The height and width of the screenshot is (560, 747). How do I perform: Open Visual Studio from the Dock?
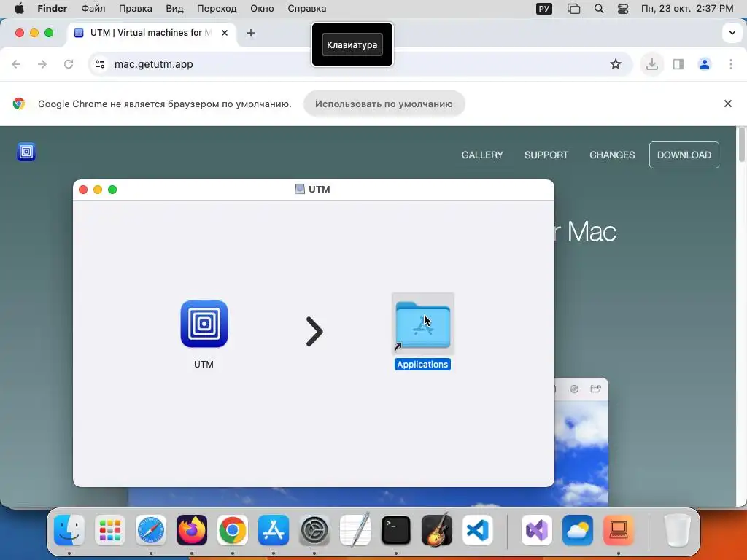tap(537, 530)
